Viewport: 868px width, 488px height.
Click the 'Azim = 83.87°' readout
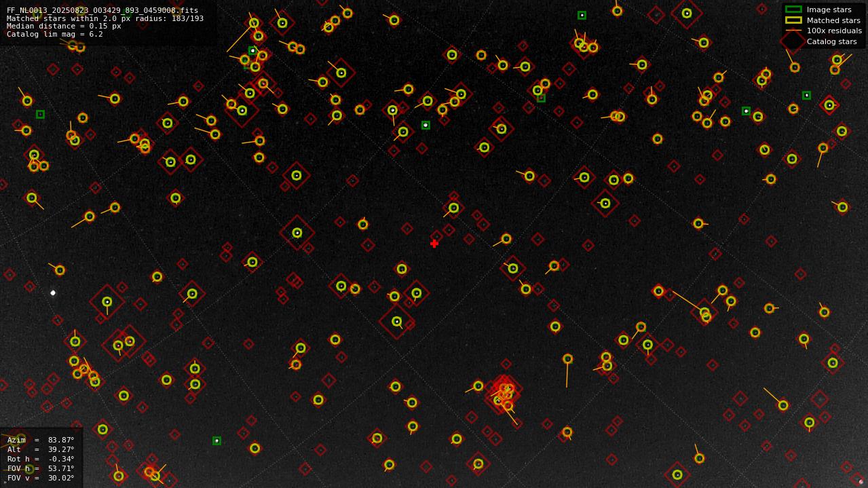click(x=41, y=440)
